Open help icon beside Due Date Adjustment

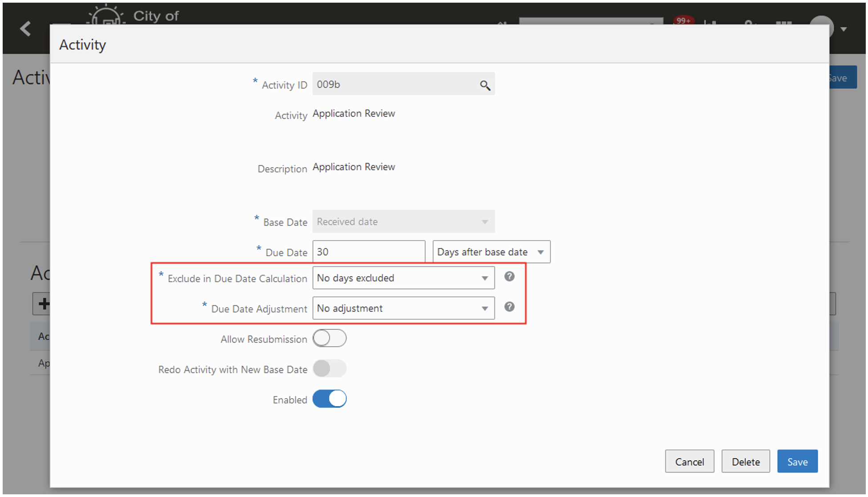click(509, 307)
